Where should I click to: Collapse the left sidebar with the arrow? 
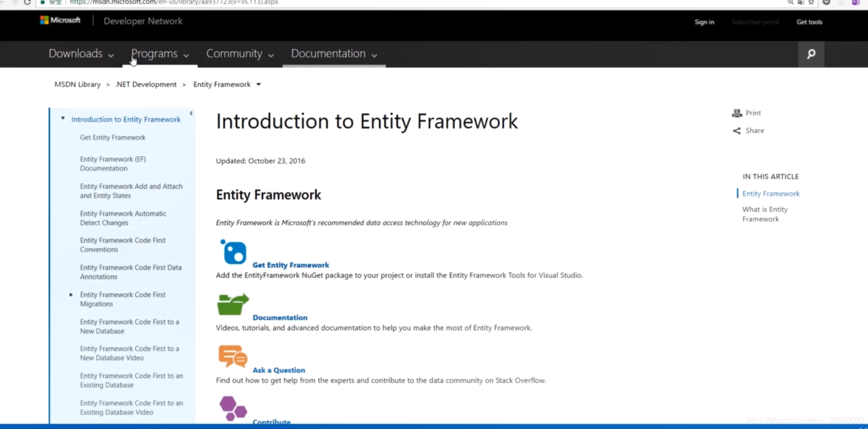191,113
